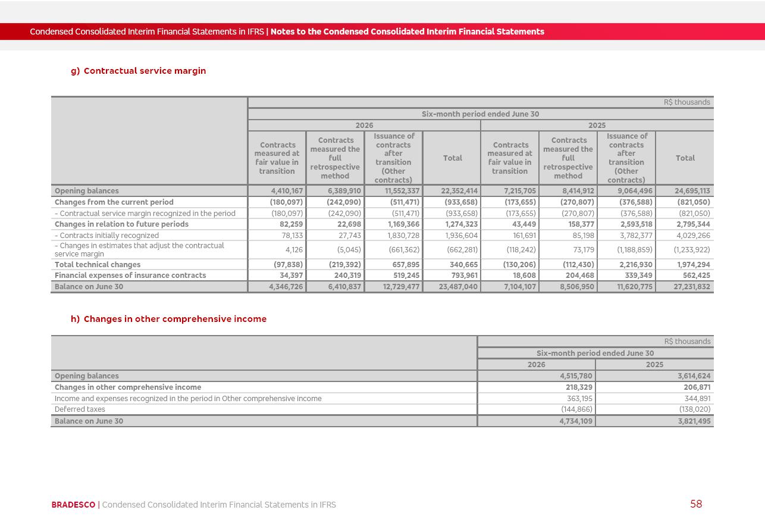Click 'Opening balances' row in first table

pyautogui.click(x=382, y=191)
